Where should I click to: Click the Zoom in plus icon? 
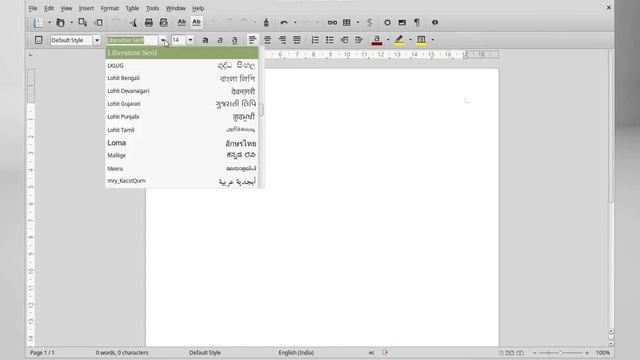[587, 353]
